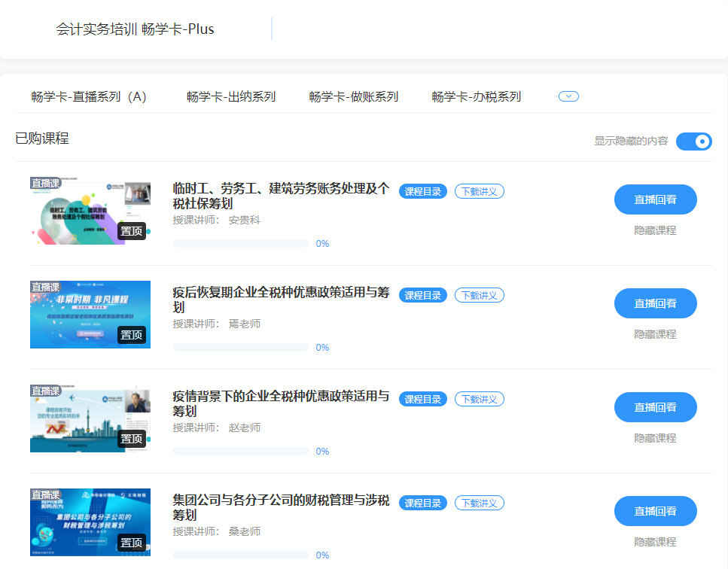Open 畅学卡-办税系列 tab
This screenshot has height=569, width=728.
pyautogui.click(x=477, y=96)
